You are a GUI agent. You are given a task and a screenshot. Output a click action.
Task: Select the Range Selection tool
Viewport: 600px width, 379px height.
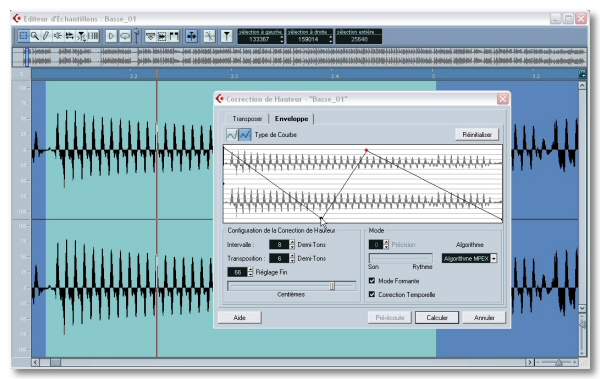23,36
